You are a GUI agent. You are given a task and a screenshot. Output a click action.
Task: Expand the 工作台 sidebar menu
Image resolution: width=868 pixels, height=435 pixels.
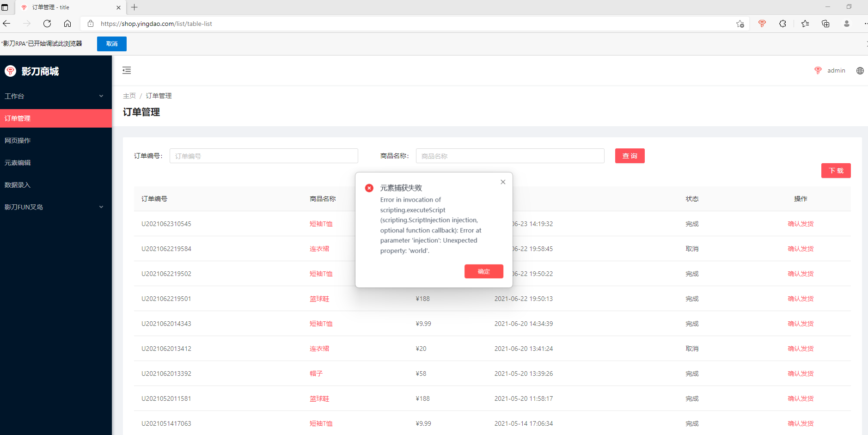point(56,96)
